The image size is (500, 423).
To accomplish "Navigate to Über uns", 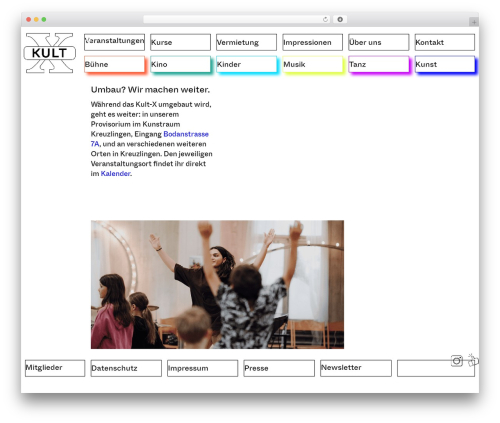I will coord(379,42).
